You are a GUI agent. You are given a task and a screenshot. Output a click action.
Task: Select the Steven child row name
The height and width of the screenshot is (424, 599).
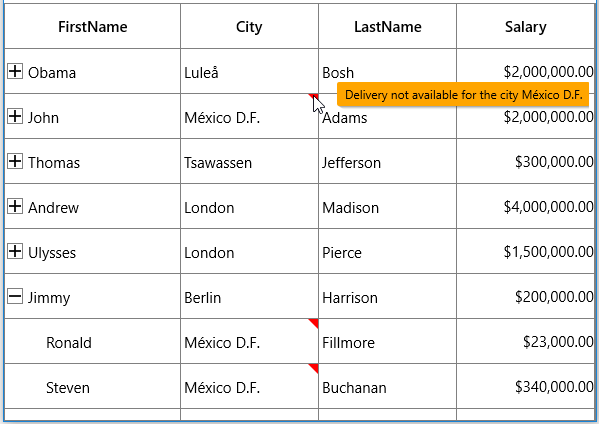coord(68,388)
